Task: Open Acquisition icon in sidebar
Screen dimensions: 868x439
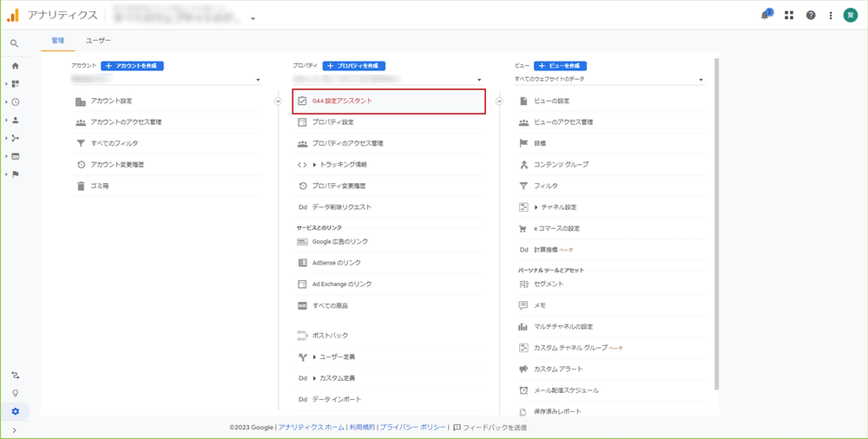Action: point(15,138)
